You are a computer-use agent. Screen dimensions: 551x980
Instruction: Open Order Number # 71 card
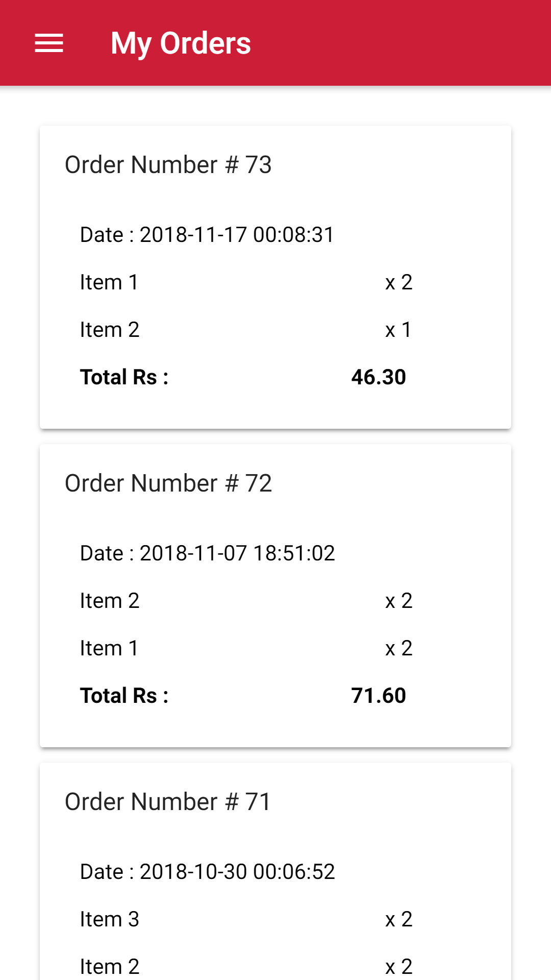point(168,802)
